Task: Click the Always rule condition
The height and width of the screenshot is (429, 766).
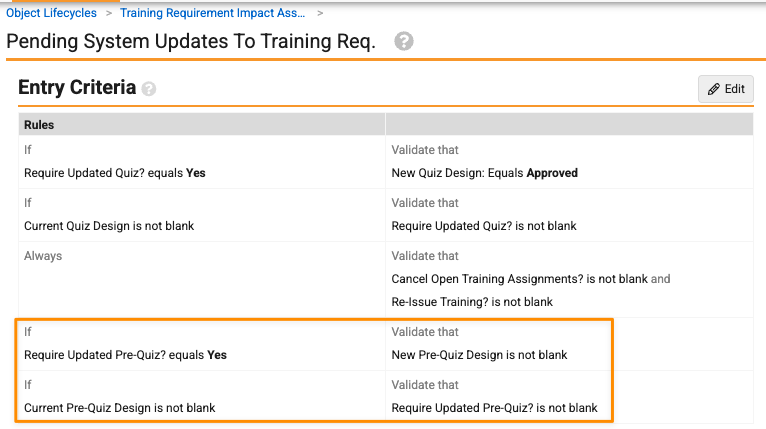Action: click(x=43, y=256)
